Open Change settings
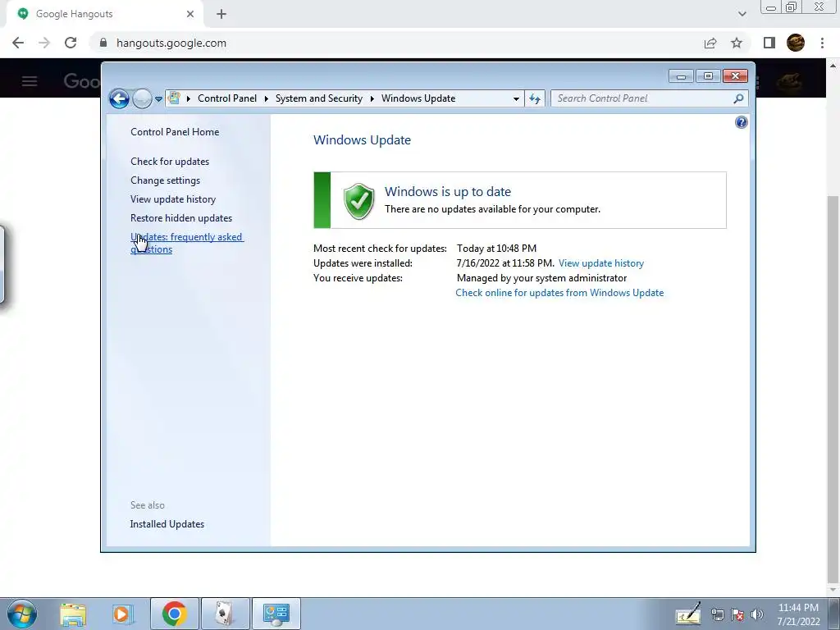840x630 pixels. click(165, 180)
